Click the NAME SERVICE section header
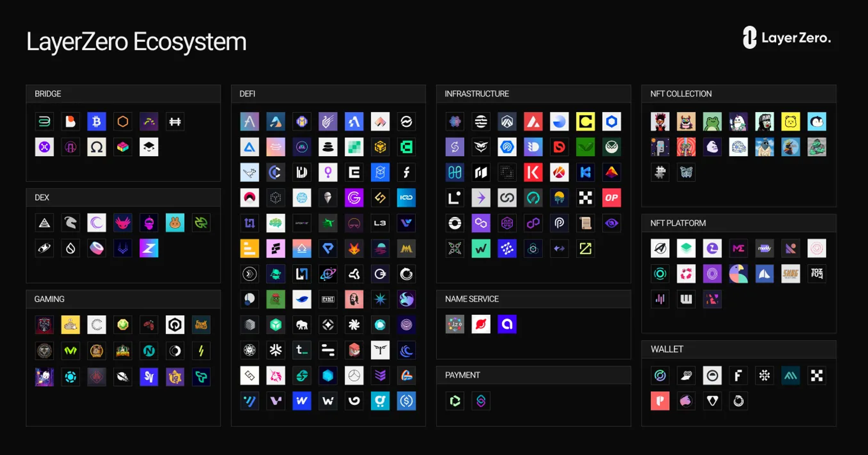Viewport: 868px width, 455px height. coord(472,299)
